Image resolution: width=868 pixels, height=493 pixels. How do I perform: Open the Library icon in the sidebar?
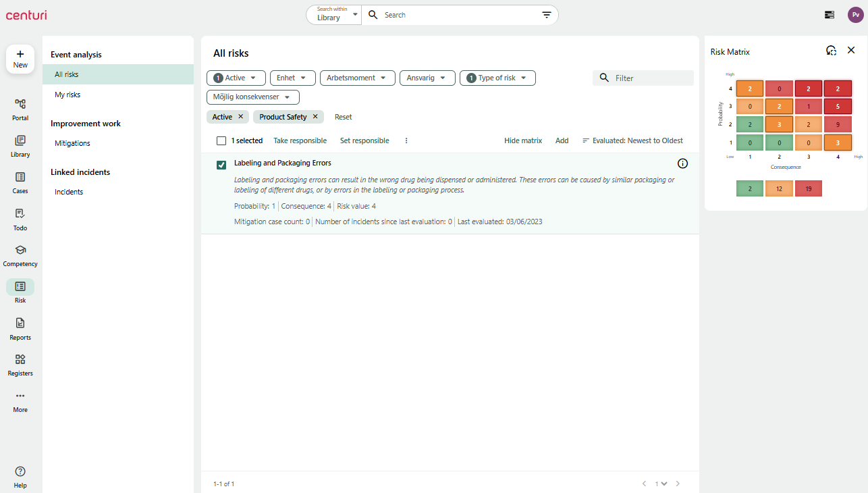click(x=20, y=145)
